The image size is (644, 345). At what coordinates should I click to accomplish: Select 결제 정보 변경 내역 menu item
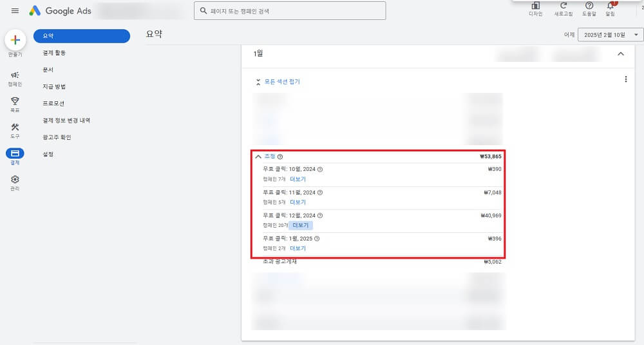click(66, 120)
